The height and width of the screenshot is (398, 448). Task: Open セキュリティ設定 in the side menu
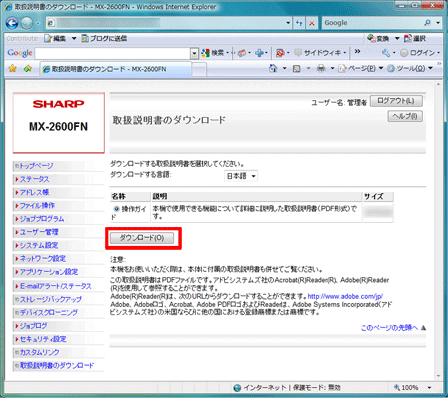pos(43,339)
